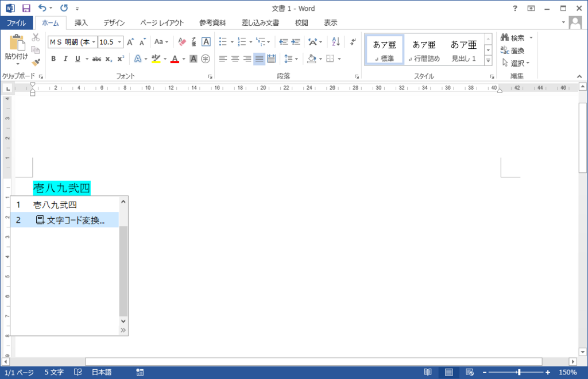
Task: Apply enclosed character border icon
Action: click(206, 41)
